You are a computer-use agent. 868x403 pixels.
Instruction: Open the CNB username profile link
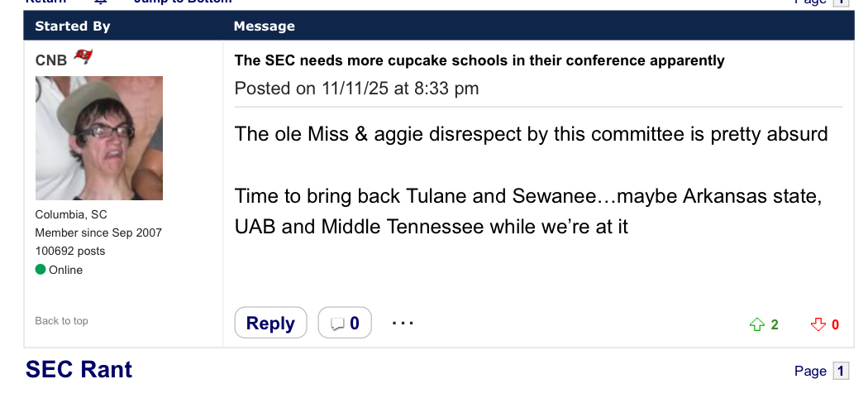[x=51, y=60]
